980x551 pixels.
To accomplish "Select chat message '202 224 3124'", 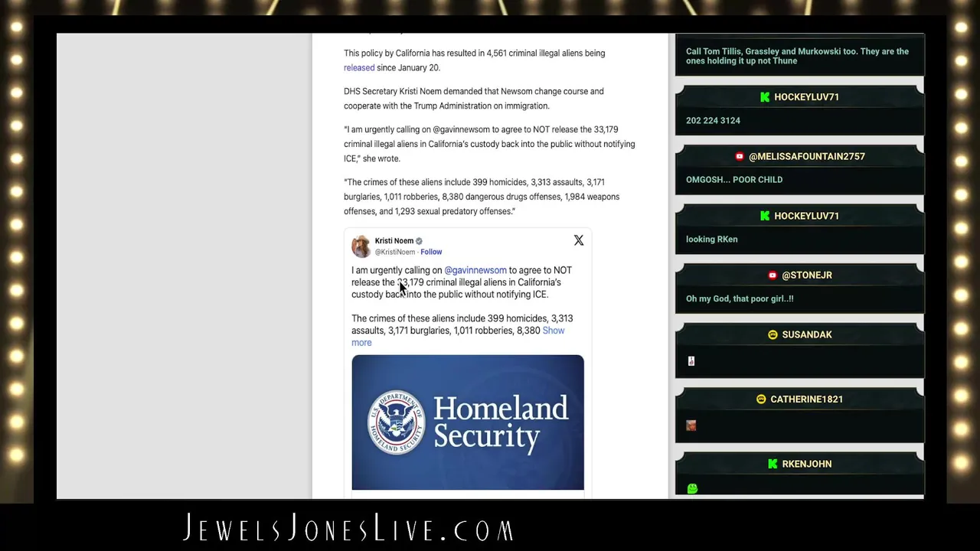I will 713,121.
